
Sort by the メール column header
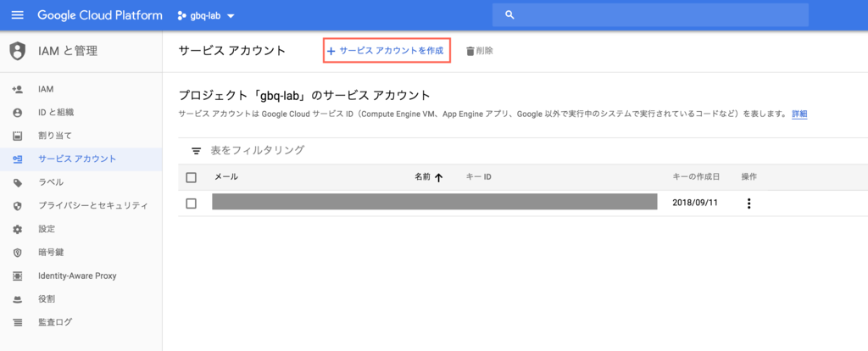click(226, 177)
